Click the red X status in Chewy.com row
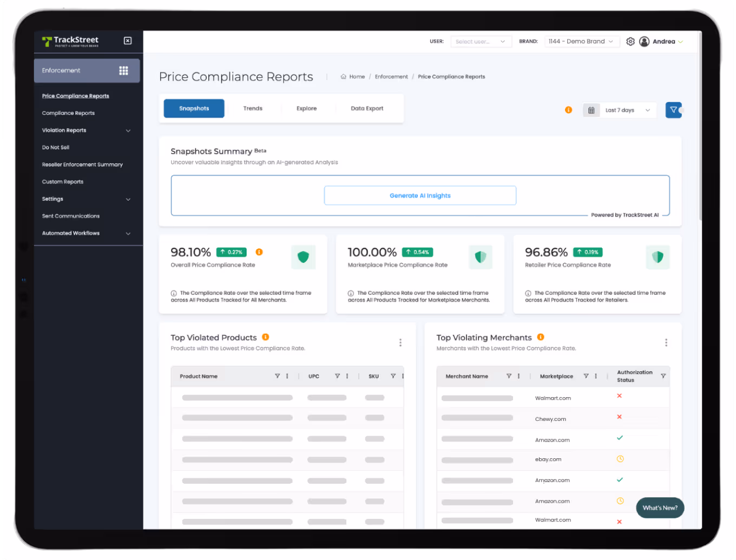 pos(620,417)
